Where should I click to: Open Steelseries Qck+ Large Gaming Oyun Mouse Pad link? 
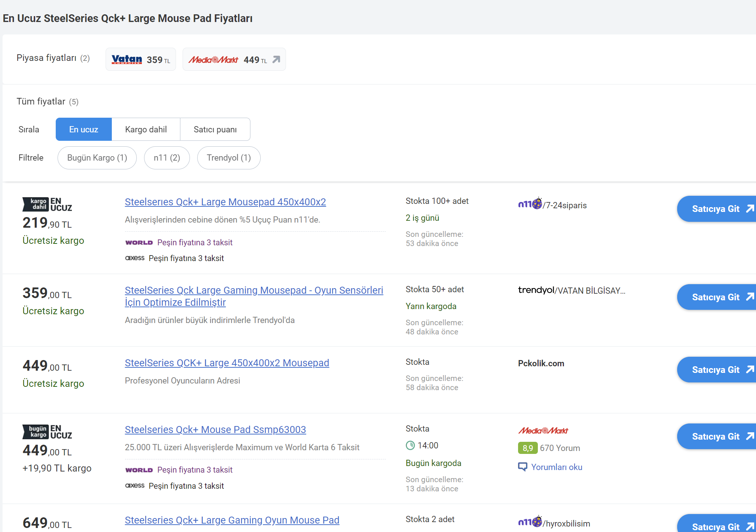[232, 520]
